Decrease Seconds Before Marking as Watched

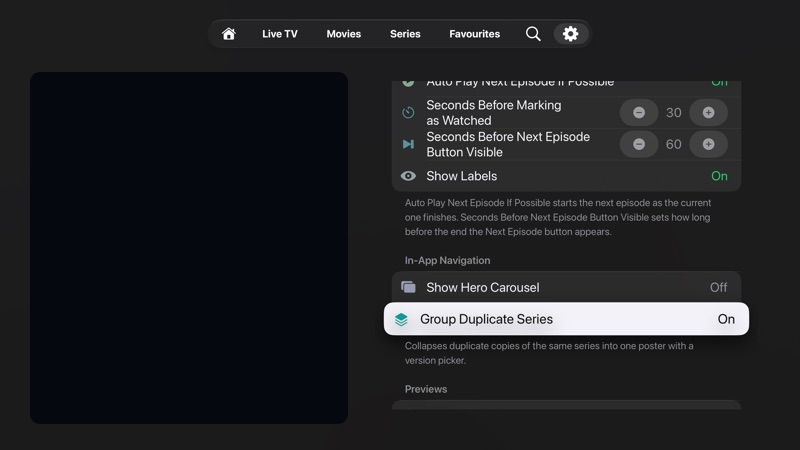pos(639,112)
